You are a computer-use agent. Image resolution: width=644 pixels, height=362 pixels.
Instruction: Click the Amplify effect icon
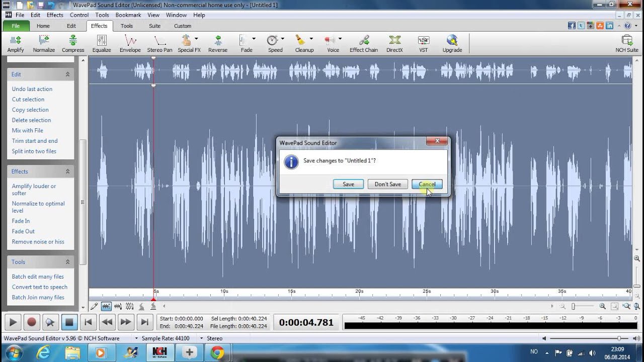pyautogui.click(x=16, y=44)
